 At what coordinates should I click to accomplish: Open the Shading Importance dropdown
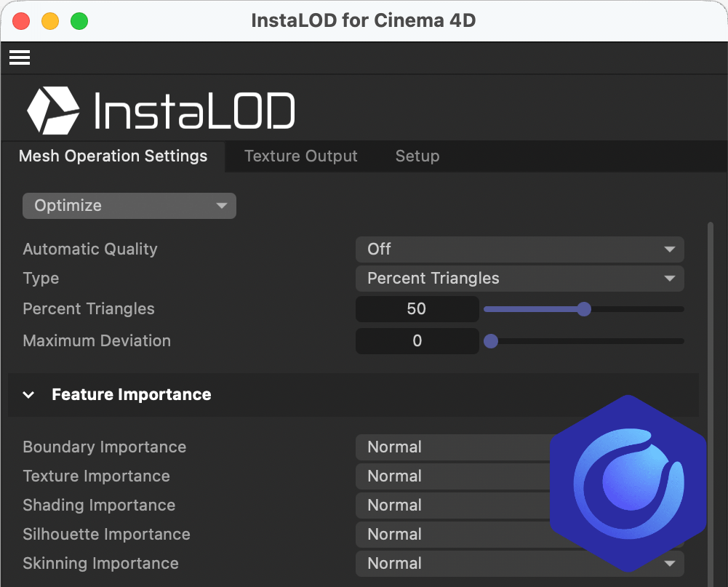pyautogui.click(x=453, y=506)
